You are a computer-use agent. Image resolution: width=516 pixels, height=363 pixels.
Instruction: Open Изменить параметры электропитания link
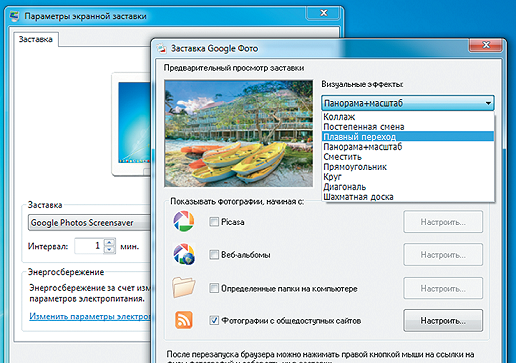click(x=90, y=316)
